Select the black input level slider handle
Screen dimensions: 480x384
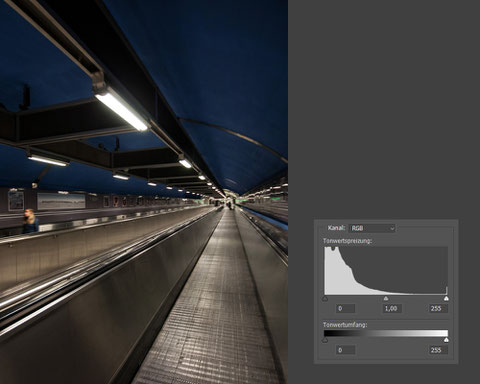(325, 299)
